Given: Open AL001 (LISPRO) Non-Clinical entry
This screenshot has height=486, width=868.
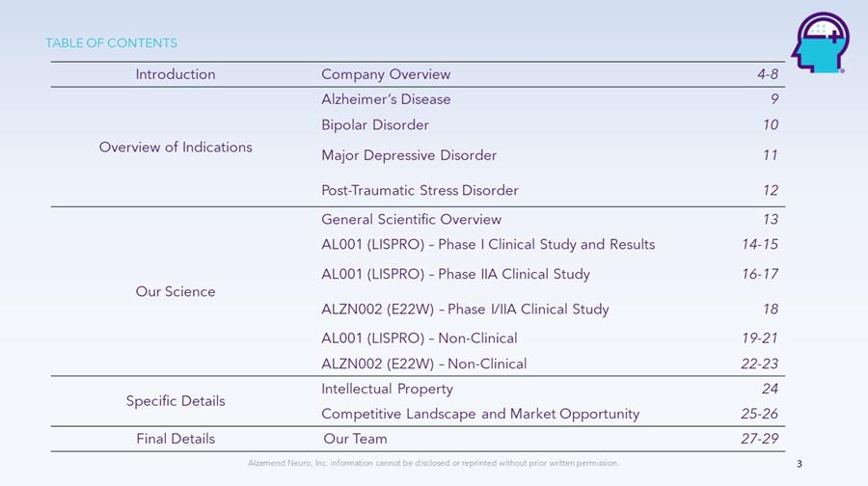Looking at the screenshot, I should tap(419, 338).
